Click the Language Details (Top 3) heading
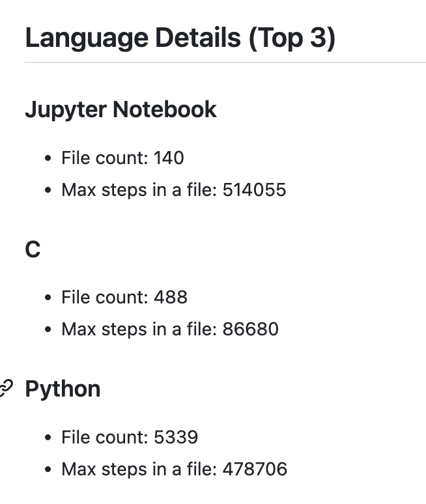 (x=180, y=38)
